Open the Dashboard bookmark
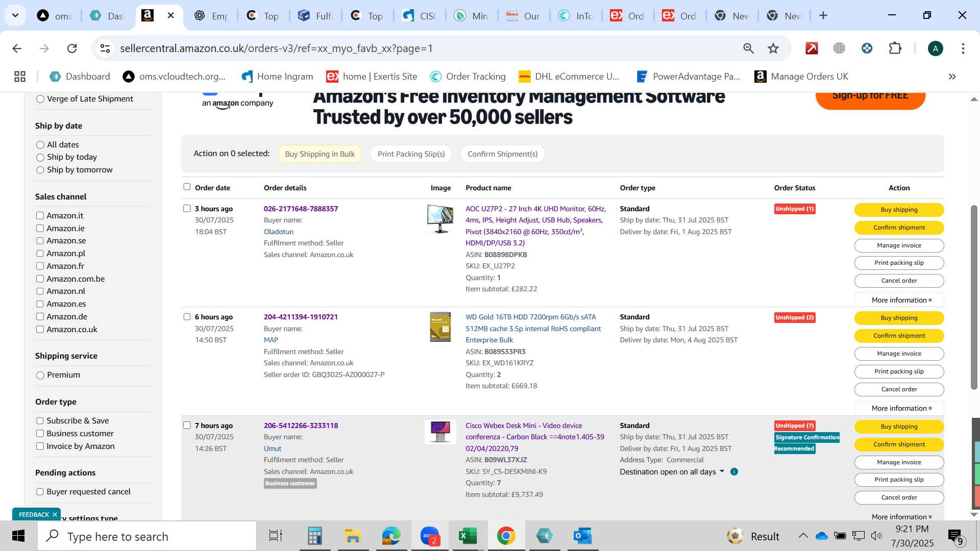 (x=79, y=77)
